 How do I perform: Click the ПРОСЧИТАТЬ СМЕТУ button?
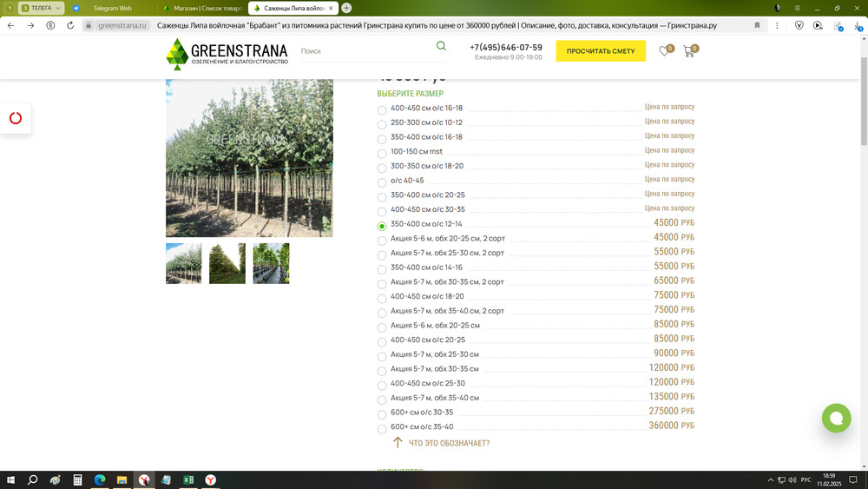click(600, 51)
